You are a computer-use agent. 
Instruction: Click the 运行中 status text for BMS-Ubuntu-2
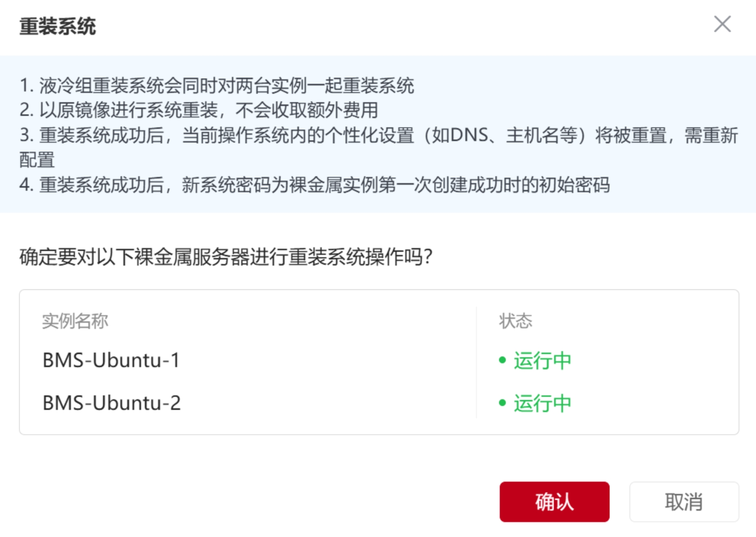[x=542, y=403]
